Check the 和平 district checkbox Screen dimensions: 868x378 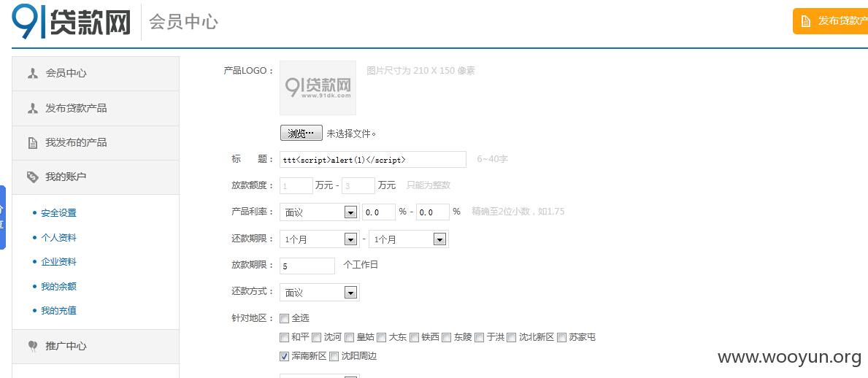285,338
